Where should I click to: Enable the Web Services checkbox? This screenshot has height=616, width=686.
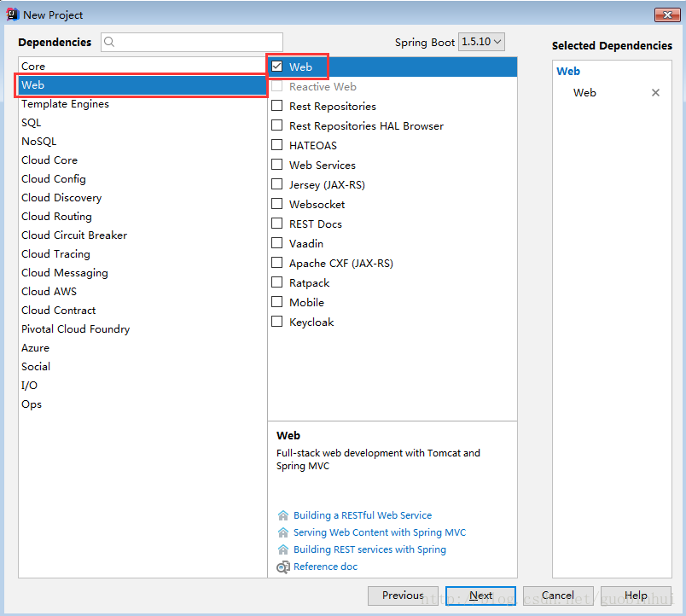pos(277,165)
